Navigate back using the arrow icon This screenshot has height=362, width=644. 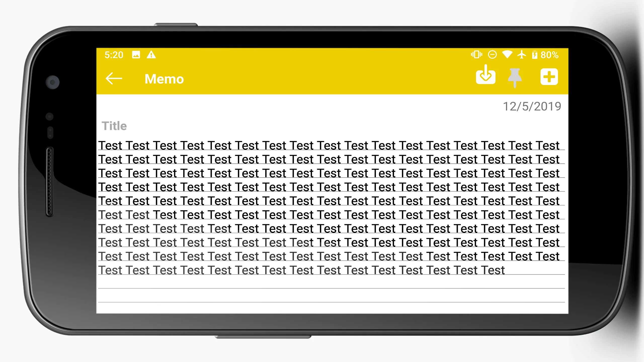114,78
